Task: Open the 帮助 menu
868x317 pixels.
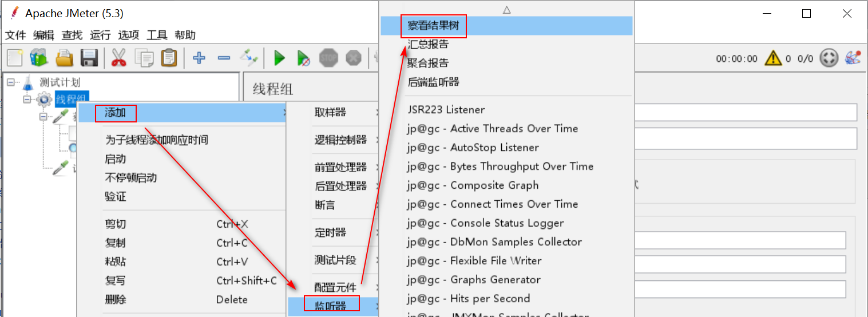Action: [185, 35]
